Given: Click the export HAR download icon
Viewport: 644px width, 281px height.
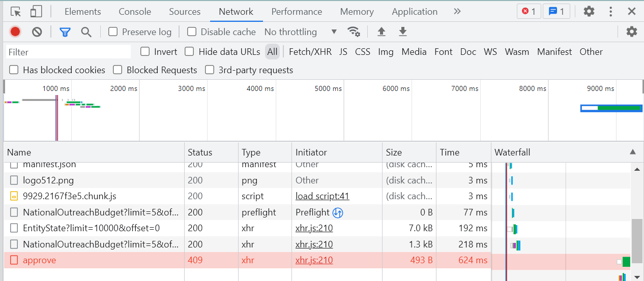Looking at the screenshot, I should tap(403, 32).
